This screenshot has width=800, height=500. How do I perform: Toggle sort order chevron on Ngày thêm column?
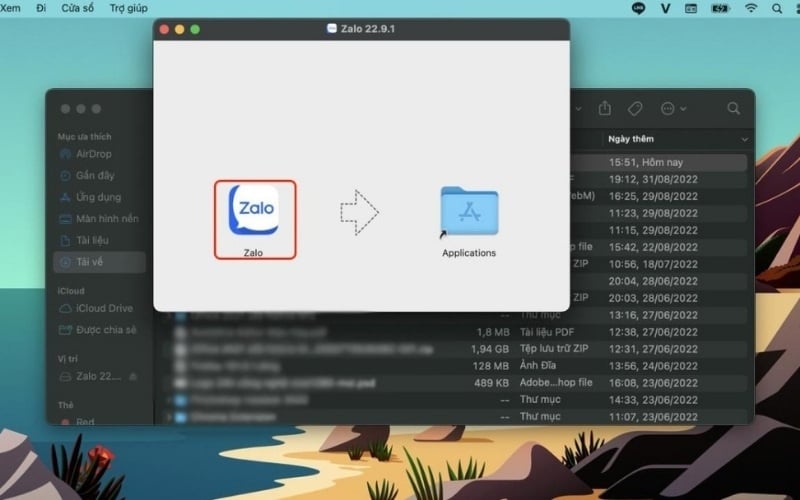click(x=744, y=139)
